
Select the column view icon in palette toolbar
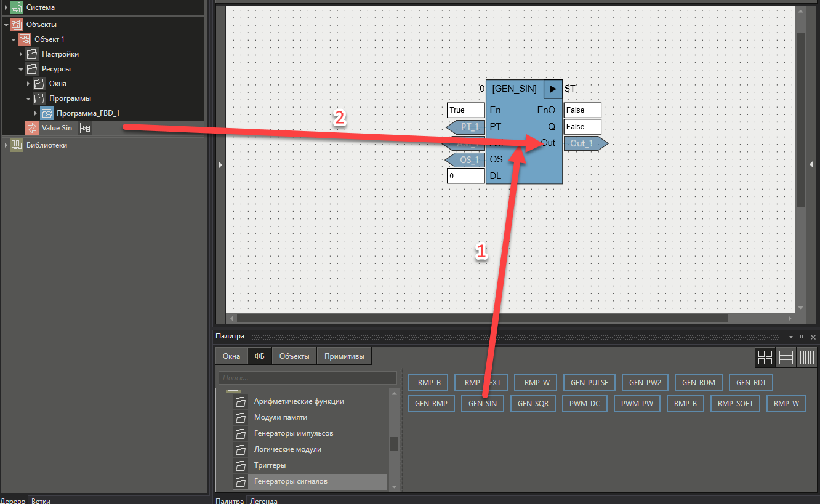(x=807, y=357)
